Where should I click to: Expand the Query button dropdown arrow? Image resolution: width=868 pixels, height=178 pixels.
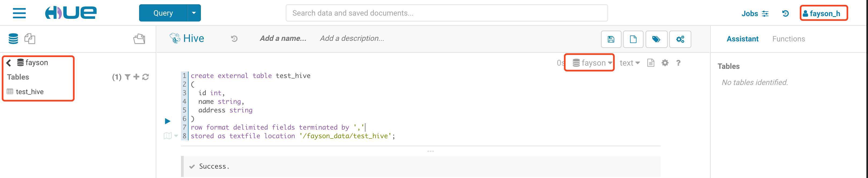coord(194,13)
